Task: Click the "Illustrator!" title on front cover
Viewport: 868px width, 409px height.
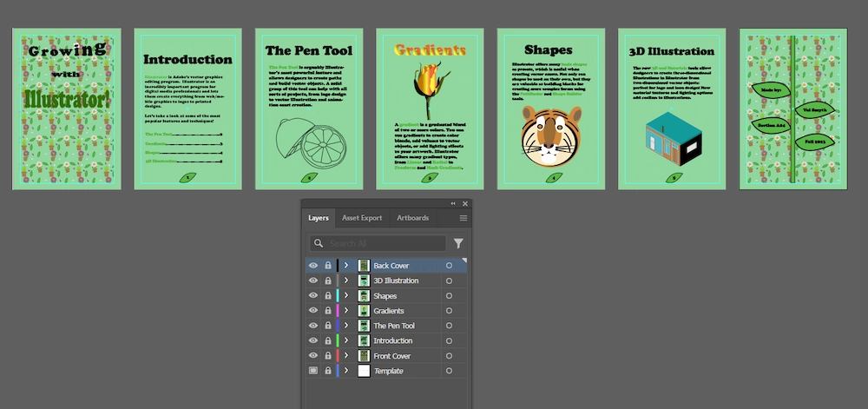Action: (67, 97)
